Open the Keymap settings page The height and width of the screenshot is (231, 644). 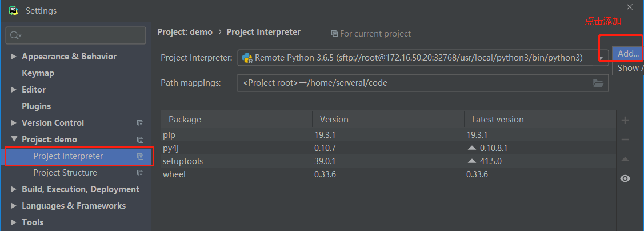tap(38, 73)
